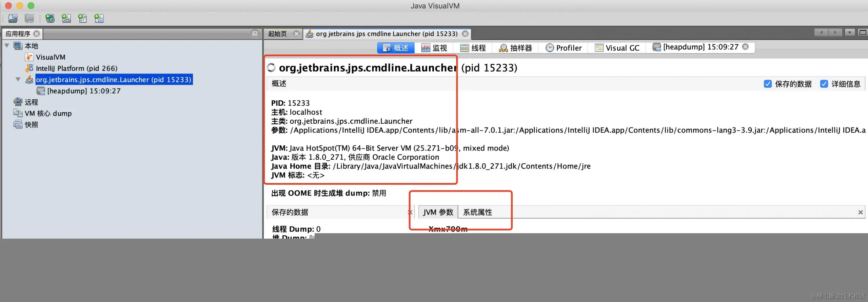
Task: Select the 系统属性 tab
Action: pos(478,212)
